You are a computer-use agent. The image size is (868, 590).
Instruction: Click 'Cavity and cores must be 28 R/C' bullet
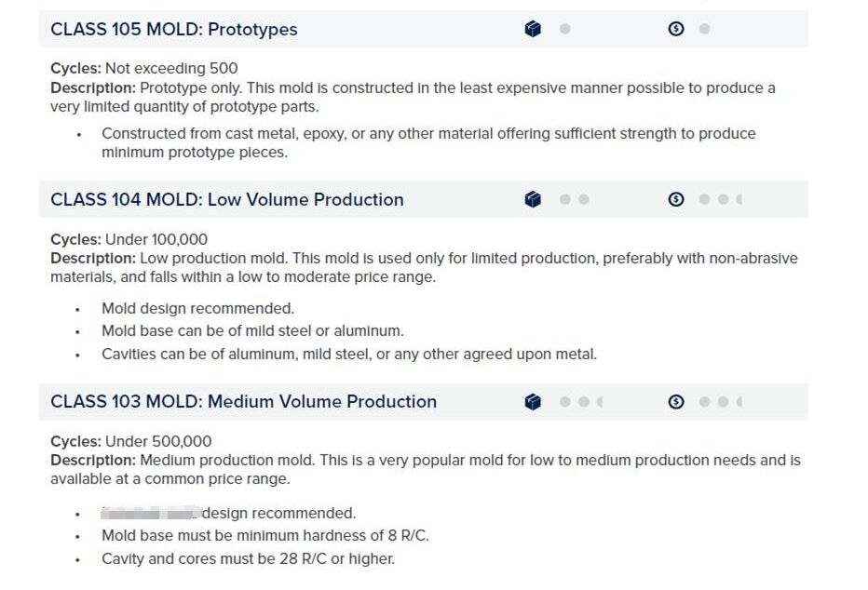(x=248, y=559)
